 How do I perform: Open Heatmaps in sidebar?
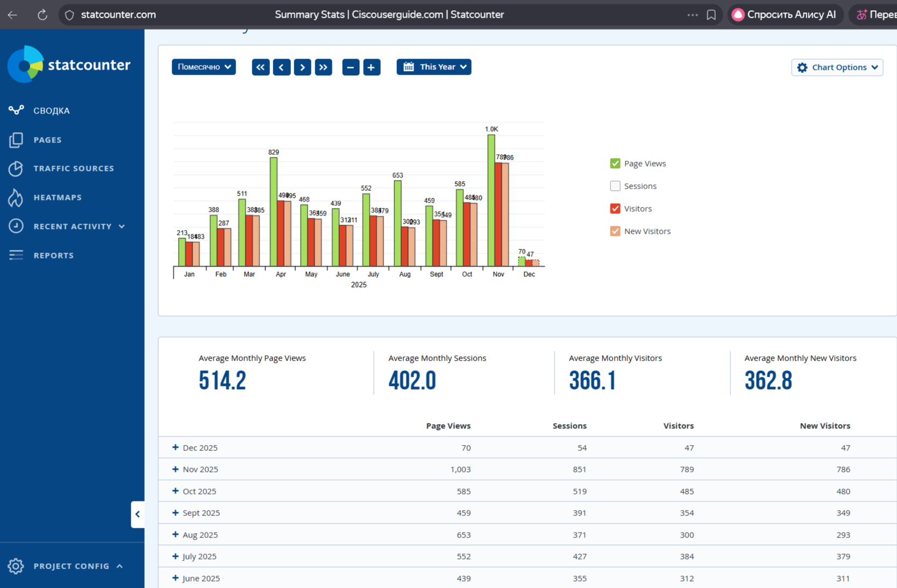point(58,197)
